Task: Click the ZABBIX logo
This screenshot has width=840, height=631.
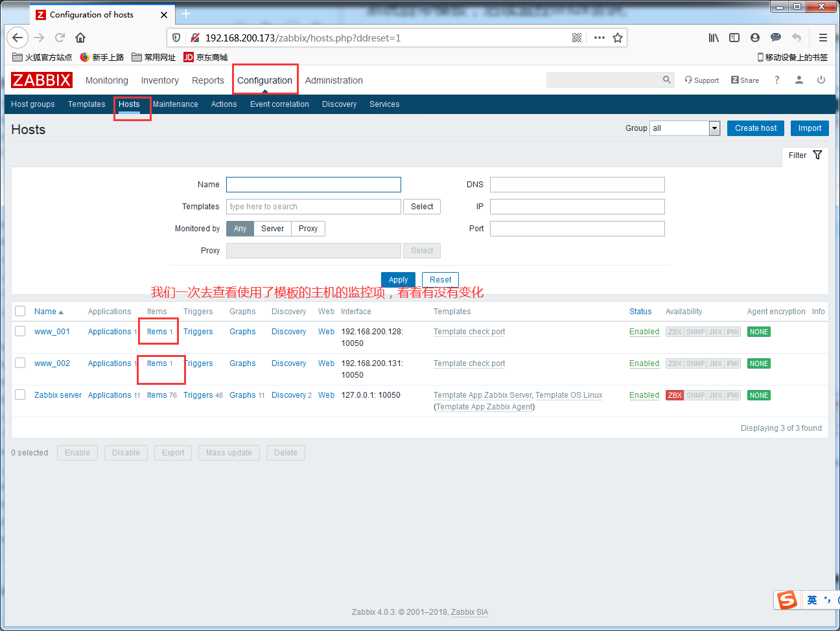Action: (x=41, y=80)
